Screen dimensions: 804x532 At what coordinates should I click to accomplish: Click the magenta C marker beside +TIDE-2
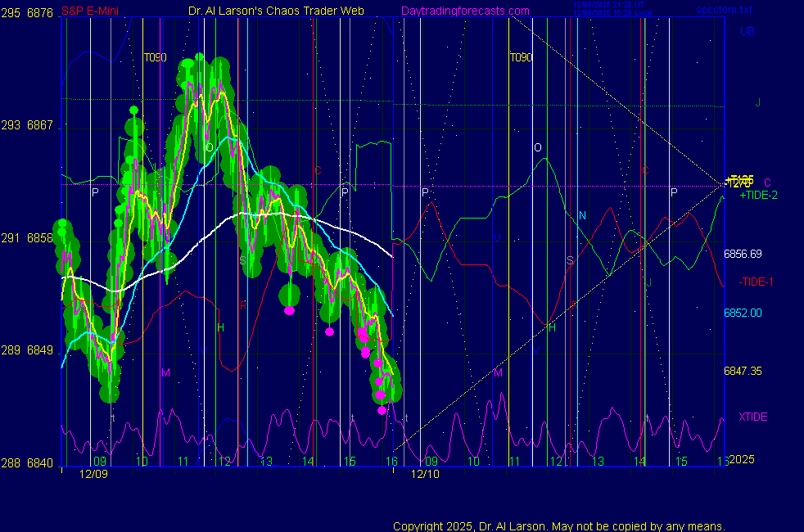[x=767, y=183]
